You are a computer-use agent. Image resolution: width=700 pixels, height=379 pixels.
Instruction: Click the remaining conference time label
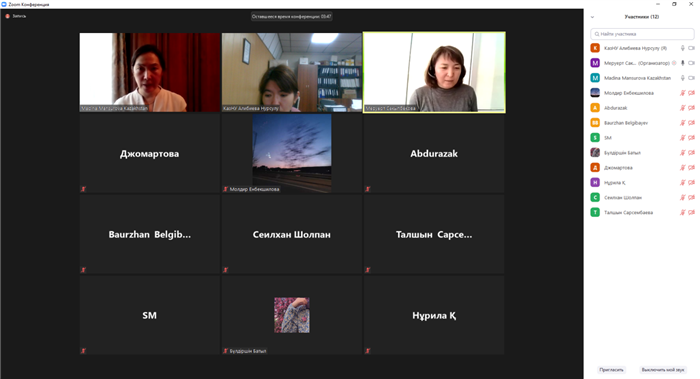tap(292, 17)
